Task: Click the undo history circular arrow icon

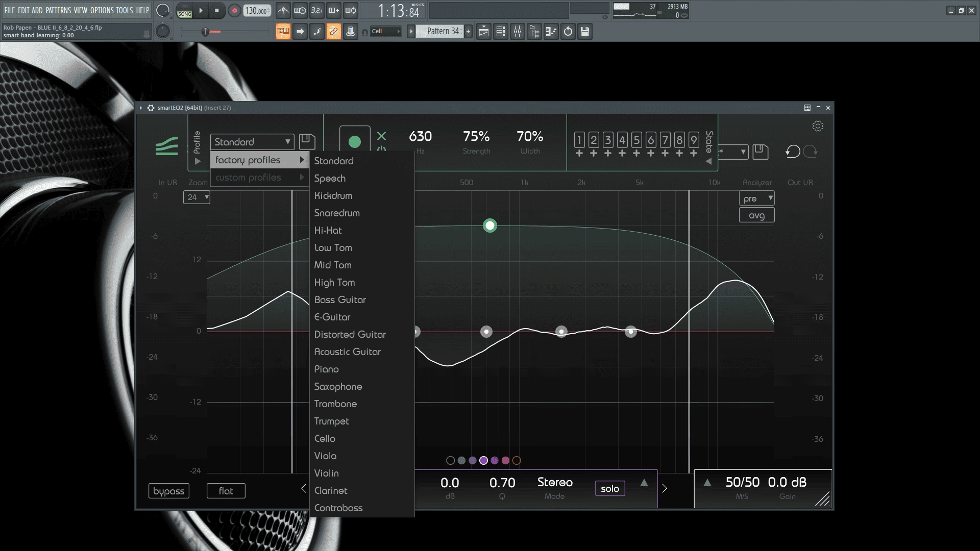Action: [x=568, y=32]
